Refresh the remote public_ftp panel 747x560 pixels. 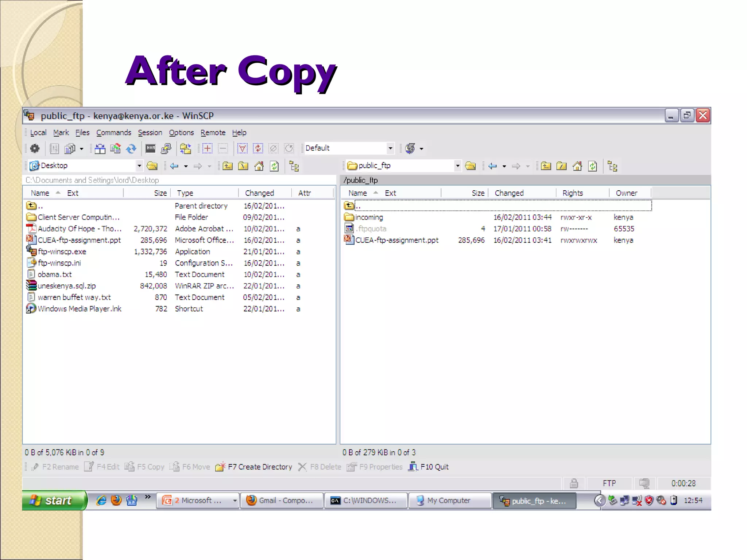click(593, 166)
